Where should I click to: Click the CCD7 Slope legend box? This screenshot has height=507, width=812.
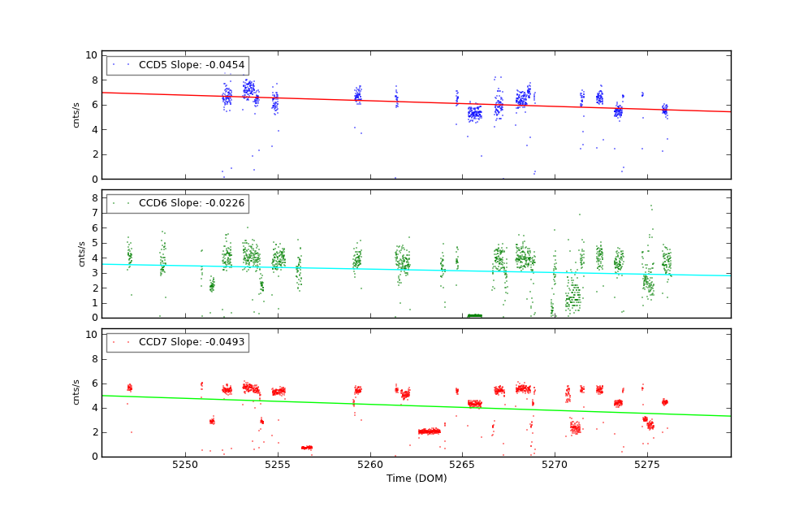[177, 342]
